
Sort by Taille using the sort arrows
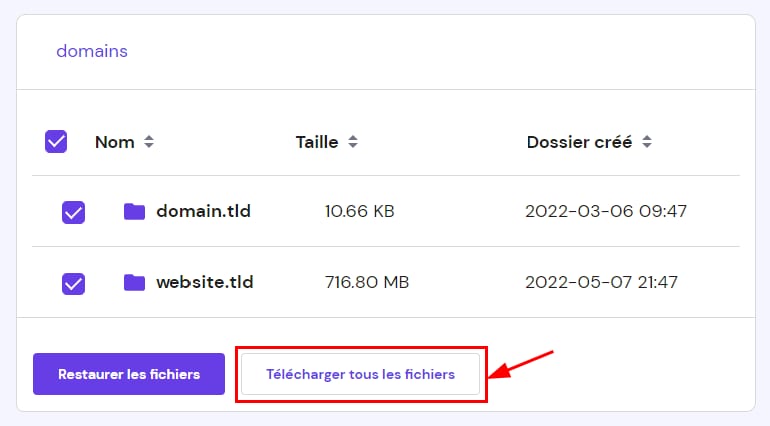click(353, 142)
